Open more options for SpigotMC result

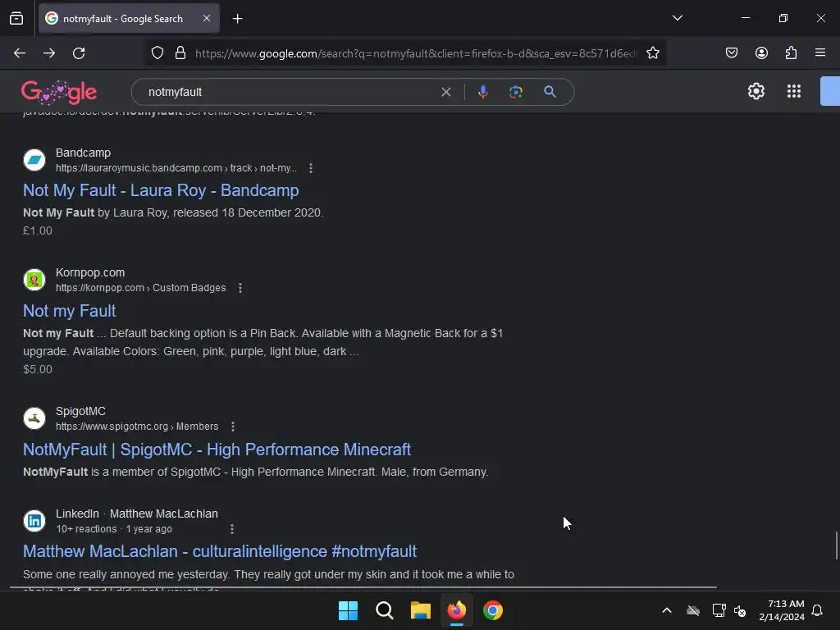(x=232, y=427)
